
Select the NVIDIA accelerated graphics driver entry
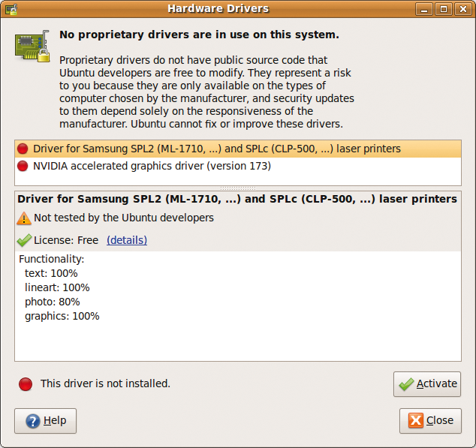238,166
